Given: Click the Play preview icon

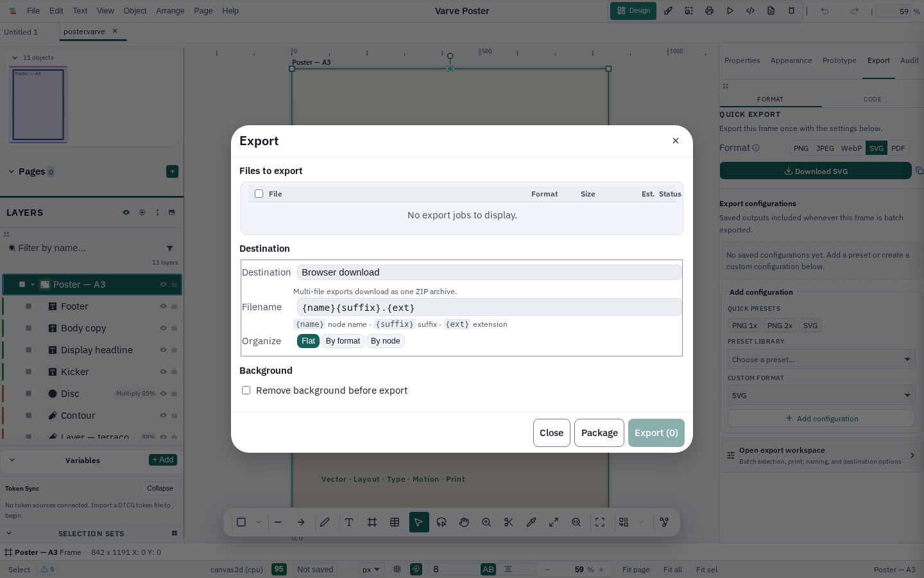Looking at the screenshot, I should tap(730, 11).
